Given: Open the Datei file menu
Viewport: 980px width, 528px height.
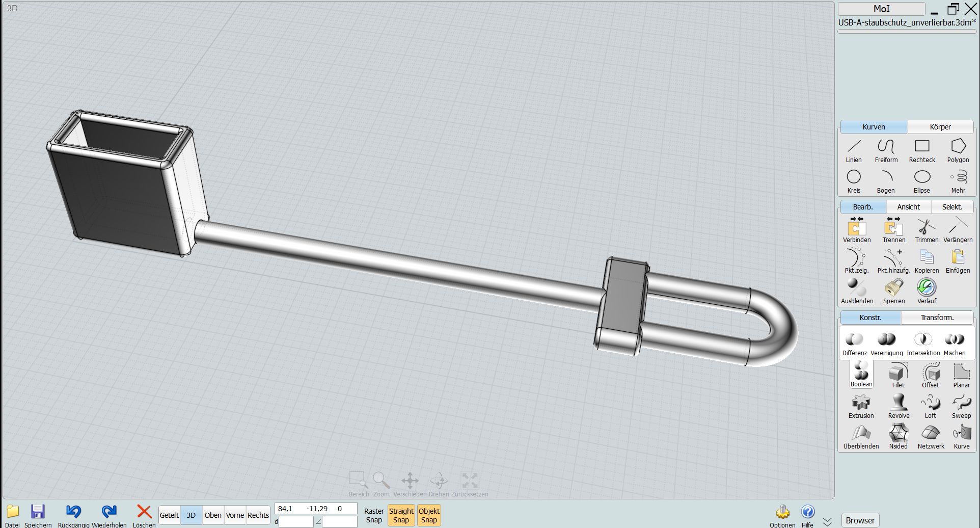Looking at the screenshot, I should 12,516.
